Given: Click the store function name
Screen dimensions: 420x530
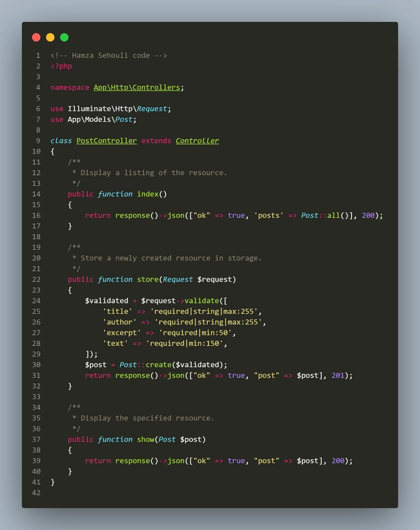Looking at the screenshot, I should point(148,279).
